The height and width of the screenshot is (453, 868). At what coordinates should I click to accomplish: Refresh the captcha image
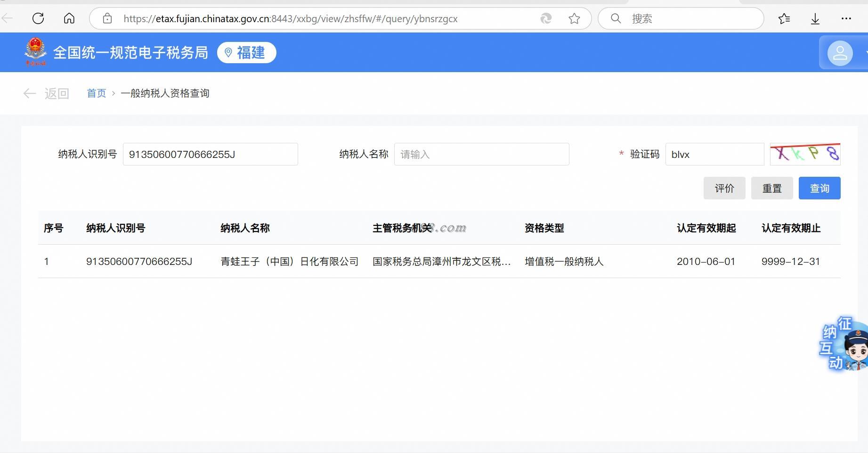tap(805, 154)
